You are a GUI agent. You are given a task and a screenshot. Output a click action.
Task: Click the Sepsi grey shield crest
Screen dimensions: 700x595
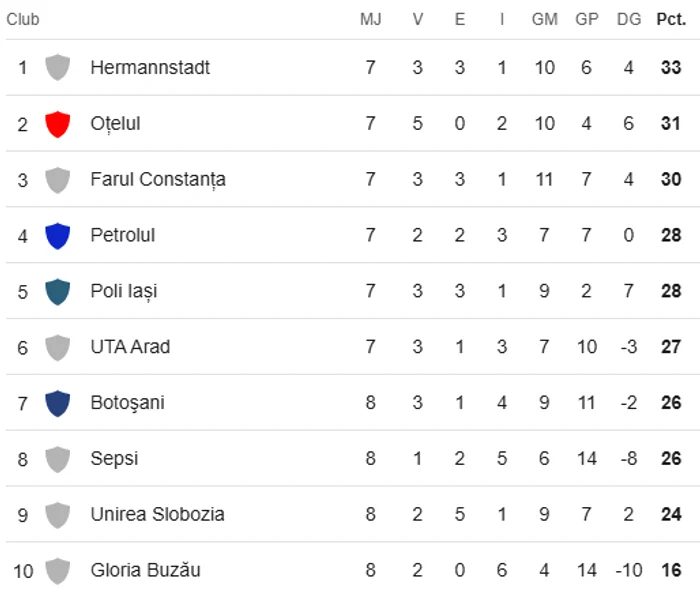[x=58, y=459]
